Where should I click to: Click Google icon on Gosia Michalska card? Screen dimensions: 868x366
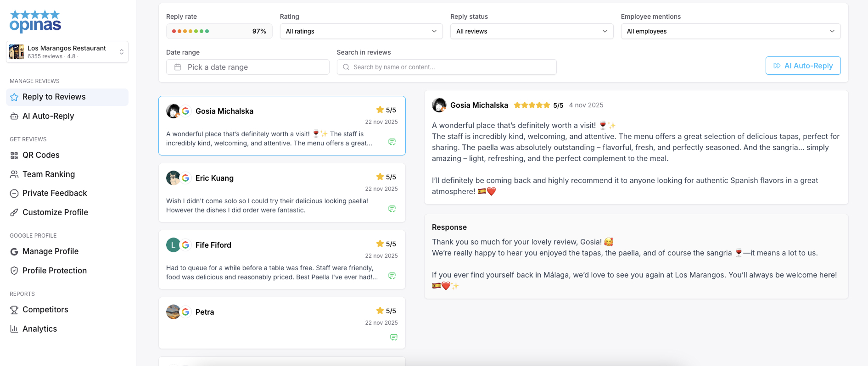185,111
